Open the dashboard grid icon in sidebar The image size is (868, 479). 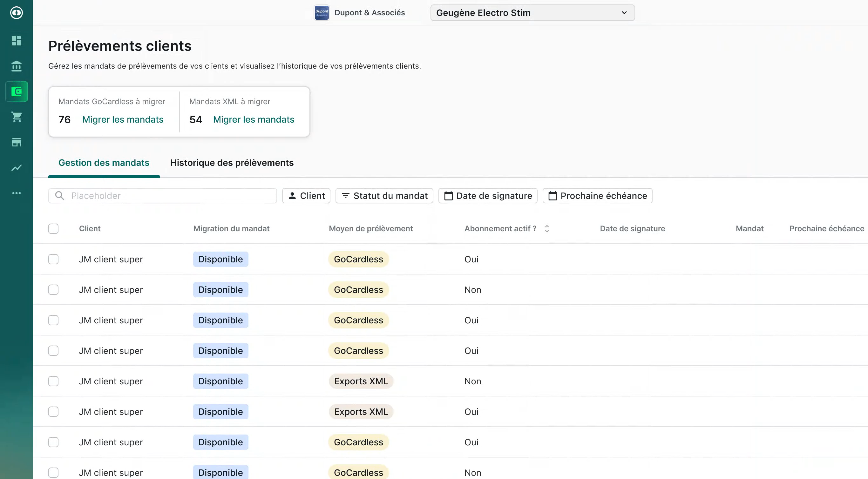coord(17,41)
